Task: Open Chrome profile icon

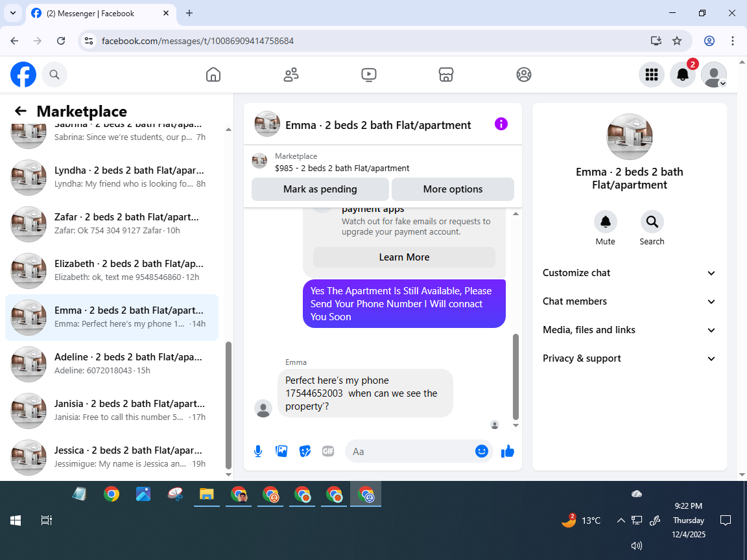Action: [x=709, y=41]
